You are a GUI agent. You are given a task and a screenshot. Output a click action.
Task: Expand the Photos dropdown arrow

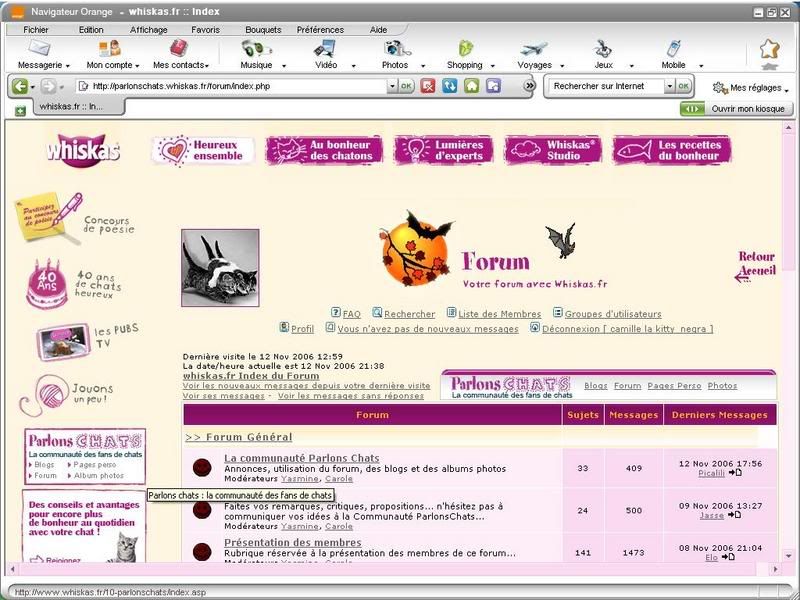[422, 66]
